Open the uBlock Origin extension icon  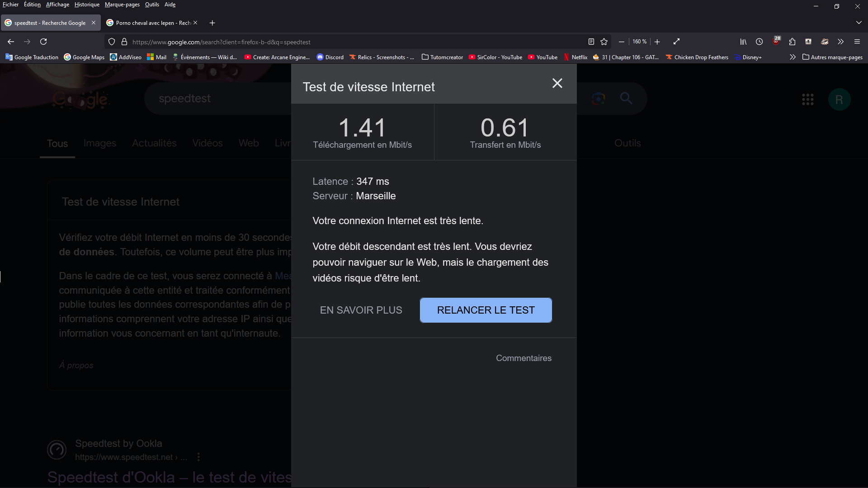[x=776, y=41]
